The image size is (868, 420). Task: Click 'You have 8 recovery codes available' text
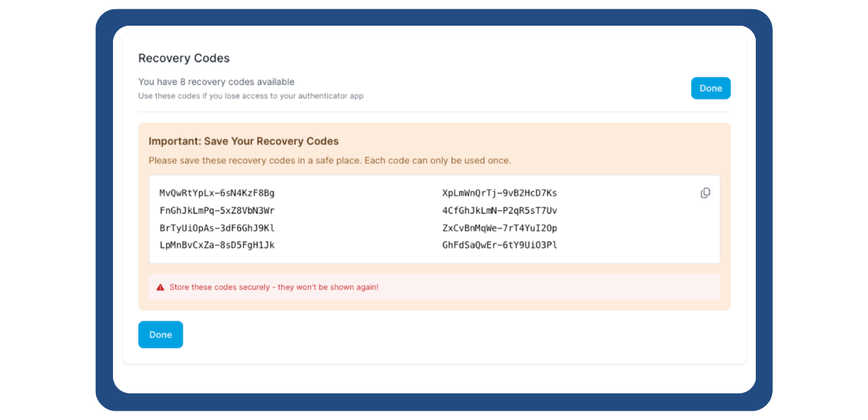(x=217, y=82)
